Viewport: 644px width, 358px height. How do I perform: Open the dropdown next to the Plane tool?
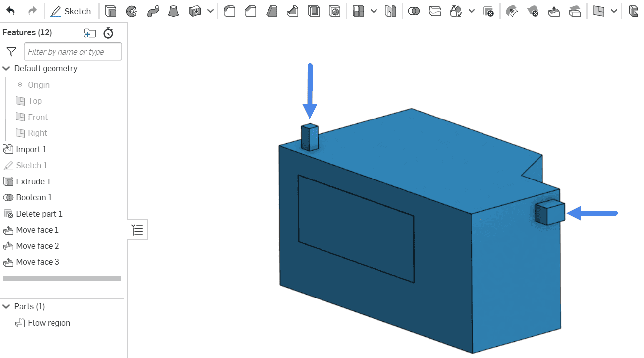(614, 11)
